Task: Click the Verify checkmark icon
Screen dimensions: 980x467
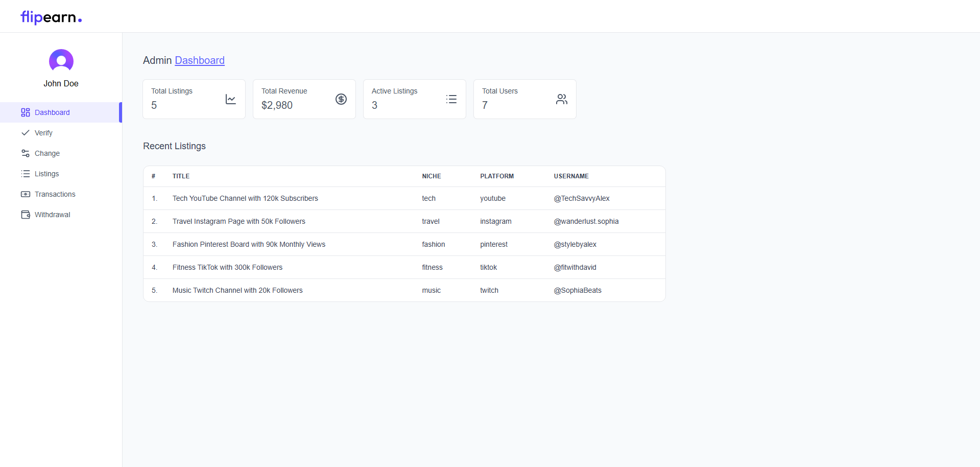Action: (x=26, y=133)
